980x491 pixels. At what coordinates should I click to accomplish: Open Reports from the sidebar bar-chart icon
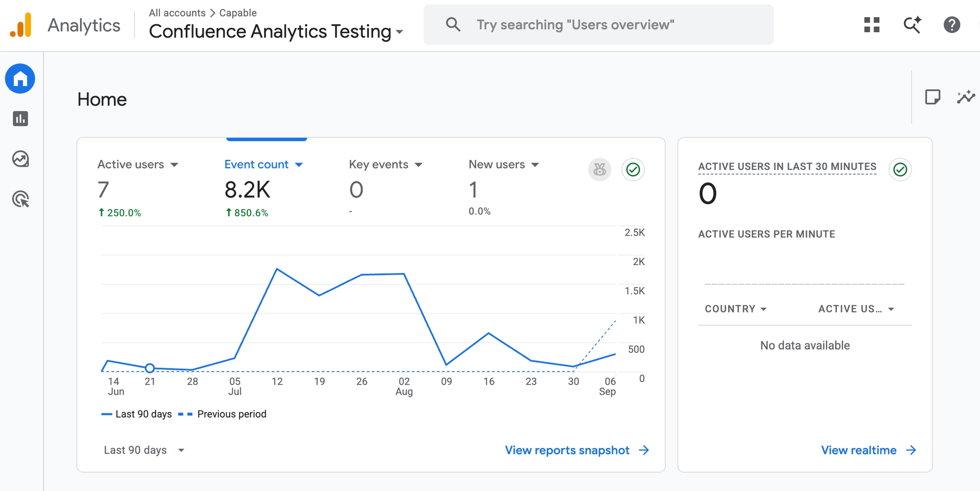pyautogui.click(x=21, y=119)
